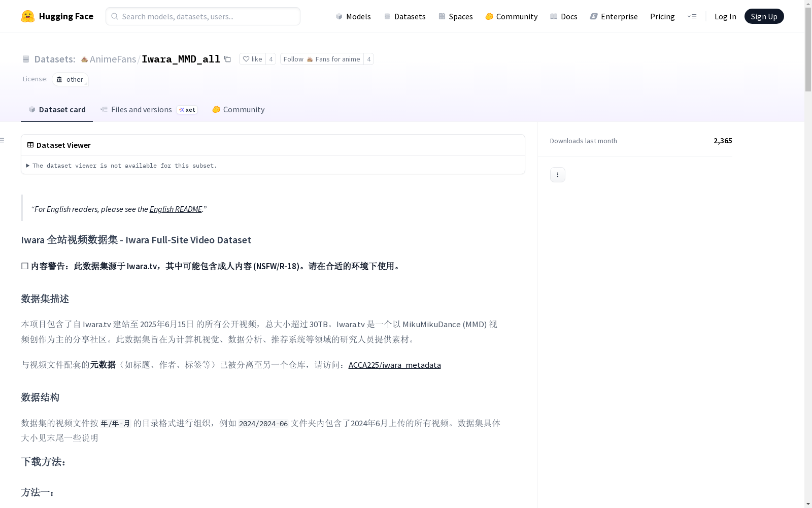Click the 数据集描述 heading

45,298
